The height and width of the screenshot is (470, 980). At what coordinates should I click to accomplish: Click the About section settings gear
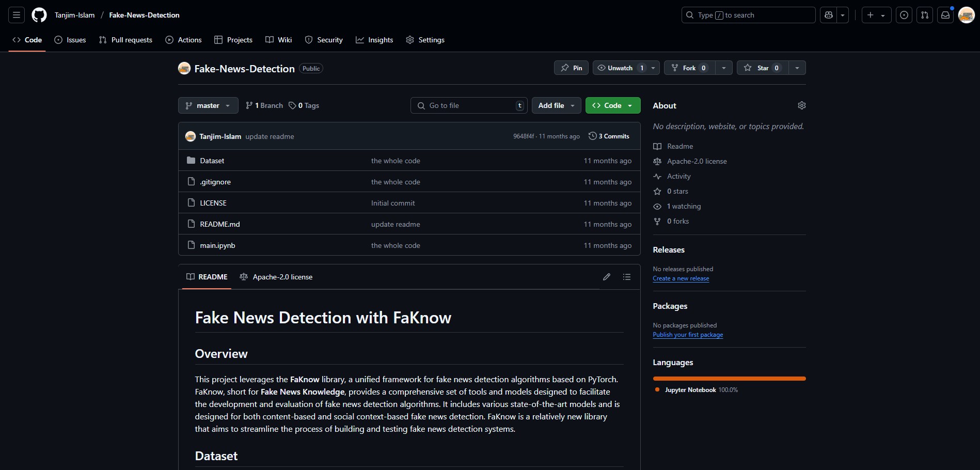[x=801, y=105]
